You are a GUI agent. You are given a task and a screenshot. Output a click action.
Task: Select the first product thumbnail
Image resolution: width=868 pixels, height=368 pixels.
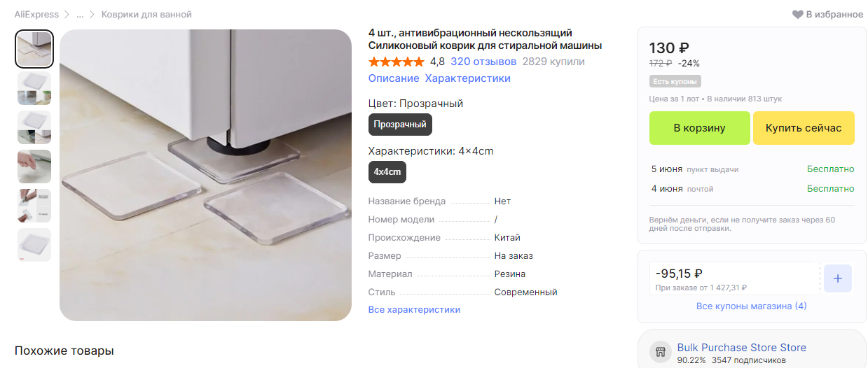[x=34, y=49]
